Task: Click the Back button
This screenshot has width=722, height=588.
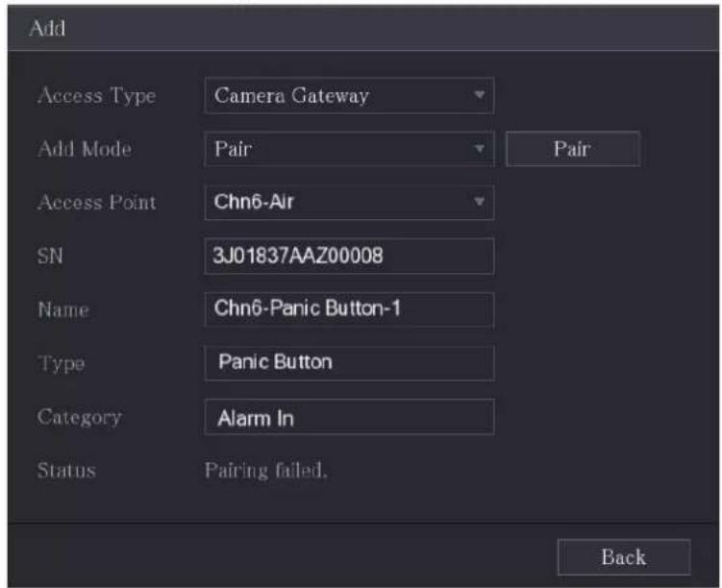Action: coord(624,557)
